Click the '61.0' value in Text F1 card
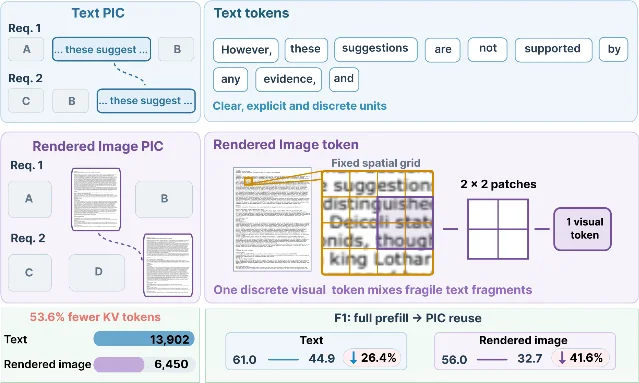This screenshot has height=383, width=639. (x=245, y=360)
